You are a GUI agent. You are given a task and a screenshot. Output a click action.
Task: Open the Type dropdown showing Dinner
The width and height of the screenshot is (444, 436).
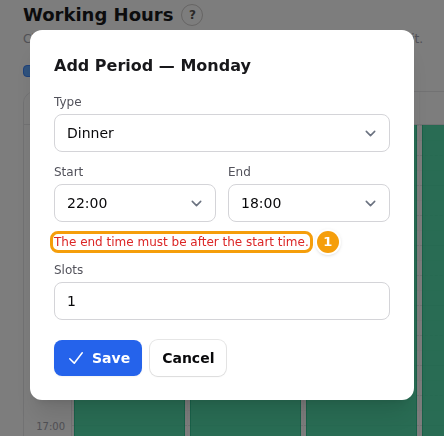pos(222,133)
